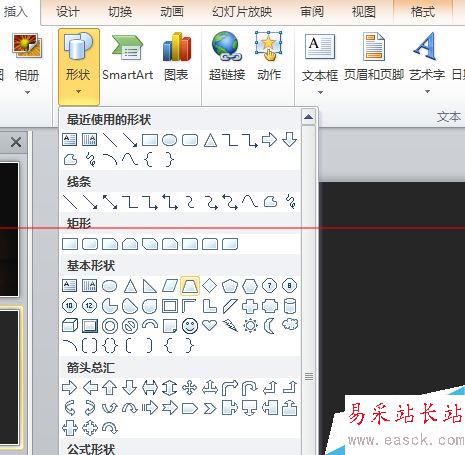Pick the Diamond shape in Basic Shapes
Viewport: 465px width, 455px height.
[x=210, y=286]
